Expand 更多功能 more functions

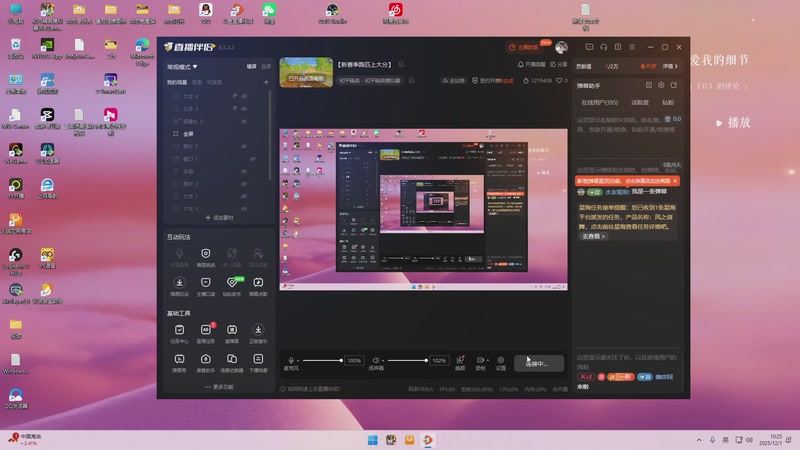coord(219,387)
